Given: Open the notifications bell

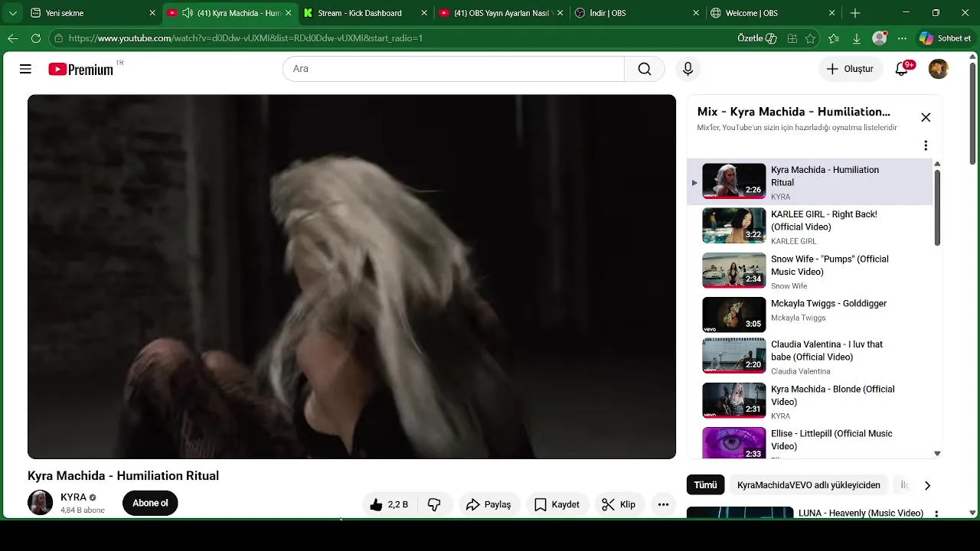Looking at the screenshot, I should 902,69.
